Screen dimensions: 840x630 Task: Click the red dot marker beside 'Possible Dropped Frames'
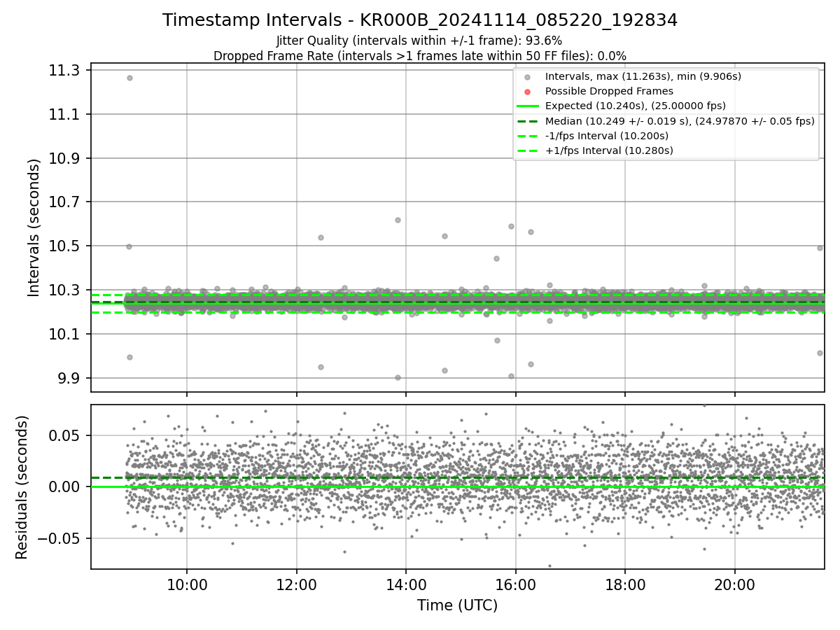(528, 92)
